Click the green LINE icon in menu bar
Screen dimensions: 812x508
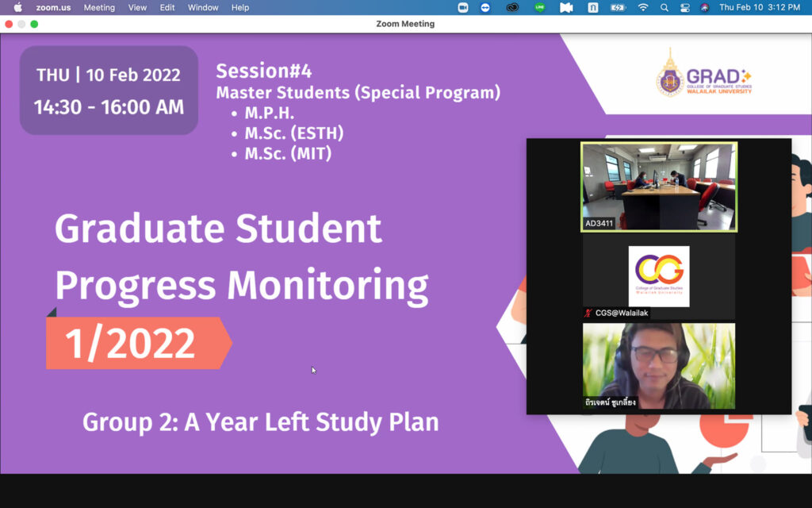coord(540,7)
